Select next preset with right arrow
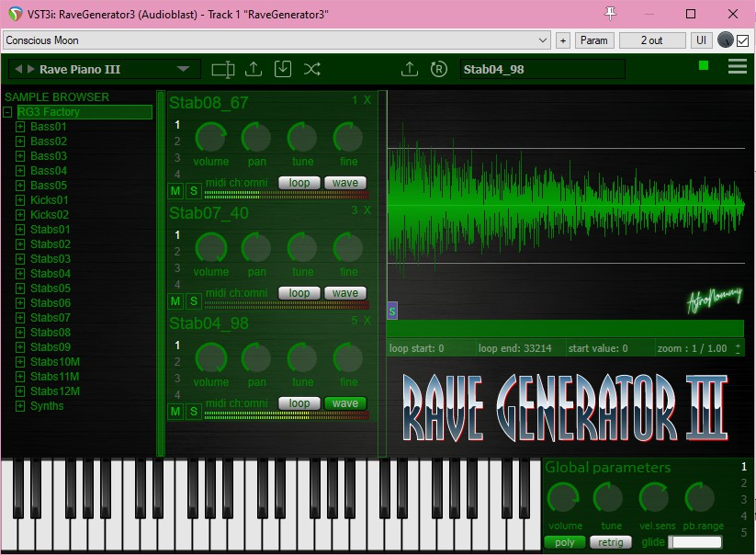 coord(31,69)
